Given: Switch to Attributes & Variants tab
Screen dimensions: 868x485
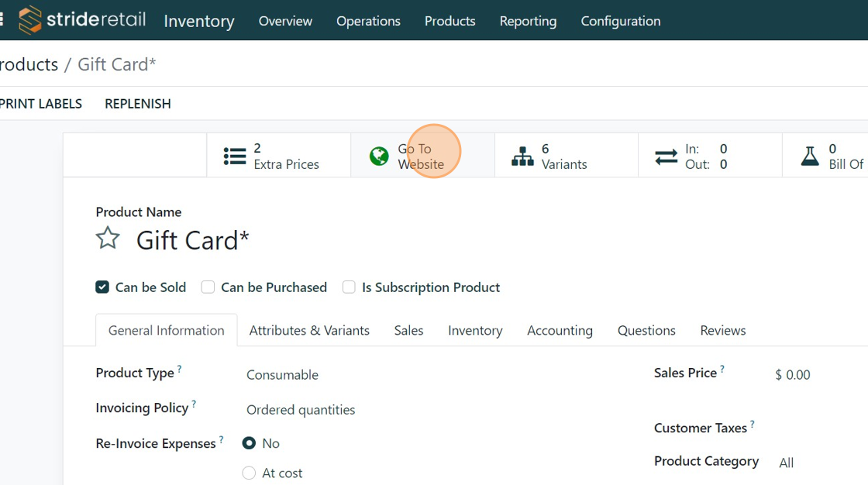Looking at the screenshot, I should pos(309,330).
